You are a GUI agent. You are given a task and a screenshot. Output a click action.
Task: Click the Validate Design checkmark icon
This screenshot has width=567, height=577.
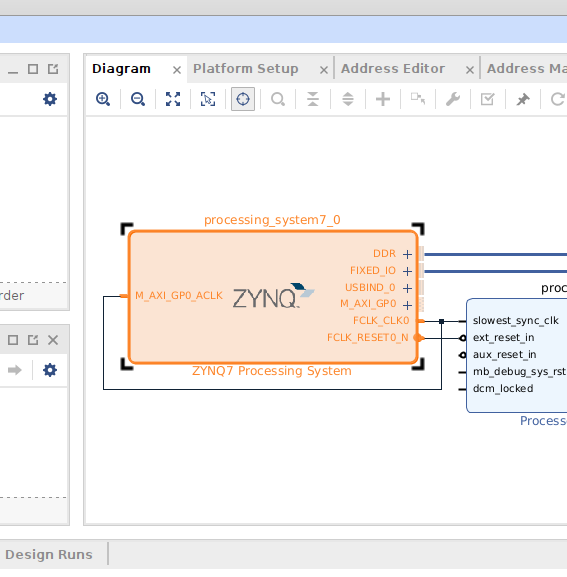488,99
